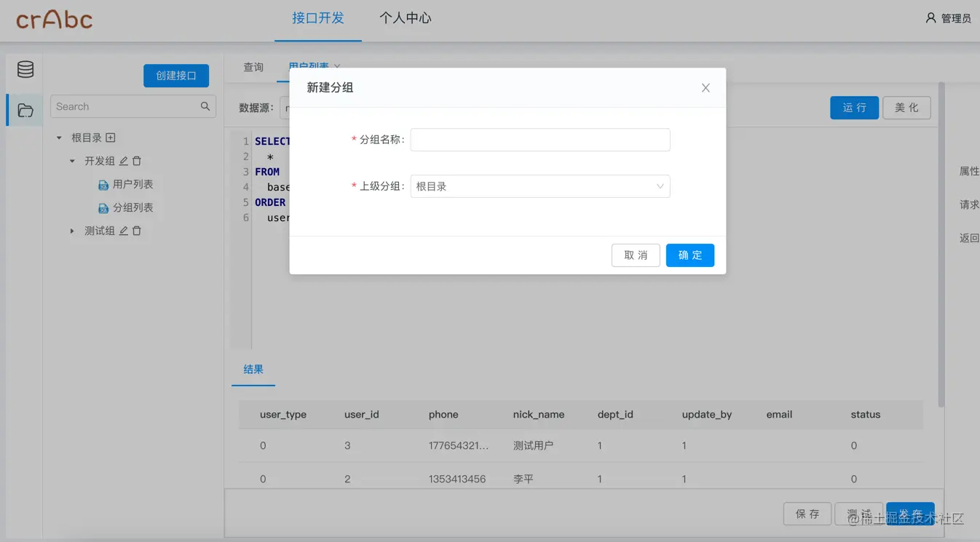Click the update_by column header
Image resolution: width=980 pixels, height=542 pixels.
coord(707,415)
